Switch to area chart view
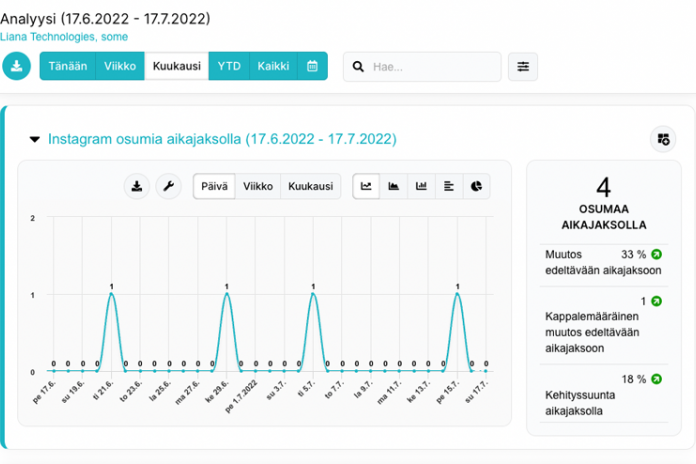The width and height of the screenshot is (696, 464). pyautogui.click(x=394, y=186)
